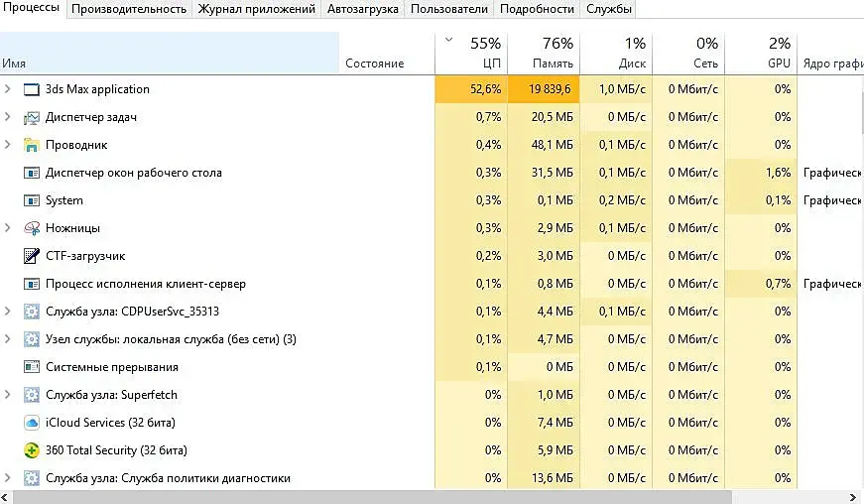Screen dimensions: 864x504
Task: Sort by the Сеть 0% column header
Action: pos(688,53)
